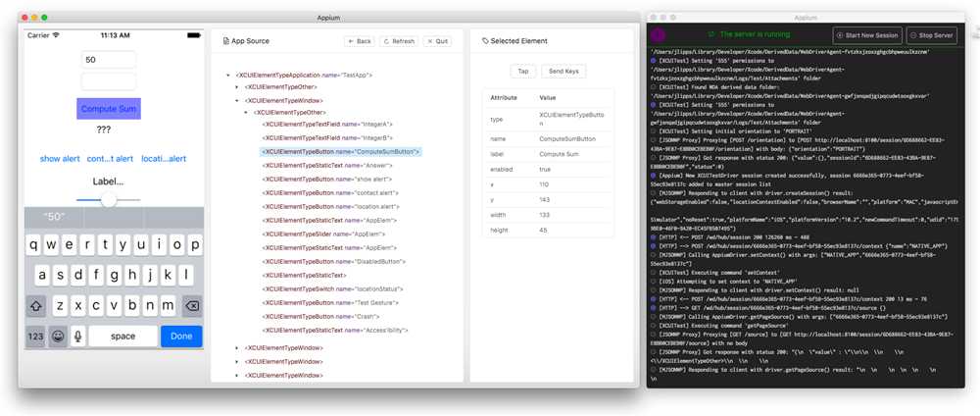Click the XCUIElementTypeButton type value cell

(572, 119)
